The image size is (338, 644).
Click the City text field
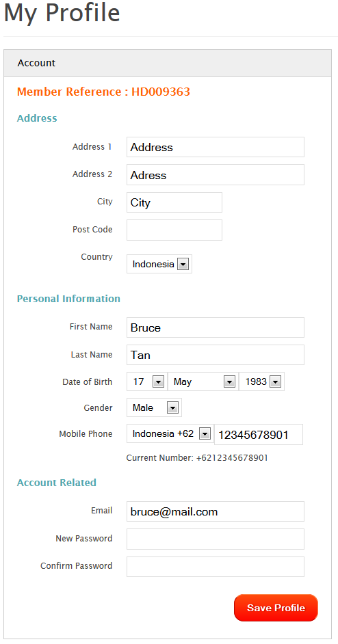pyautogui.click(x=174, y=202)
